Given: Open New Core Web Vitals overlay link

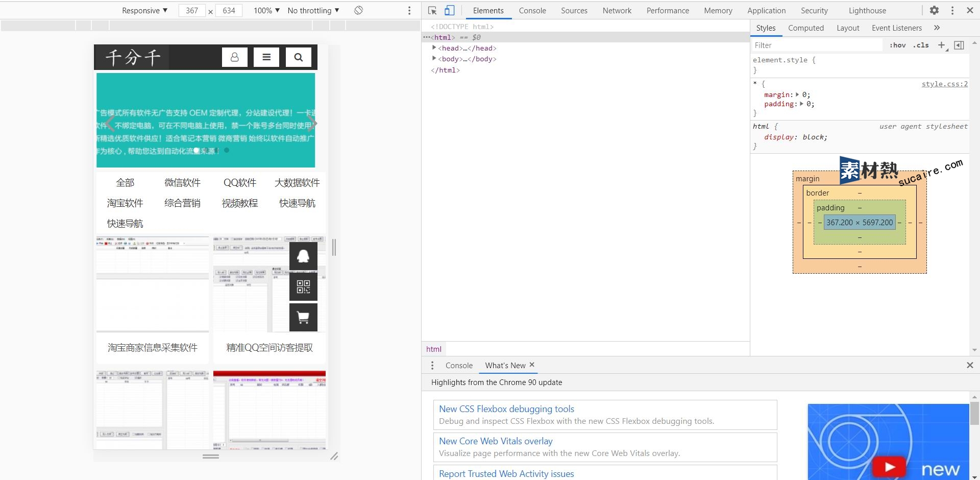Looking at the screenshot, I should [496, 441].
